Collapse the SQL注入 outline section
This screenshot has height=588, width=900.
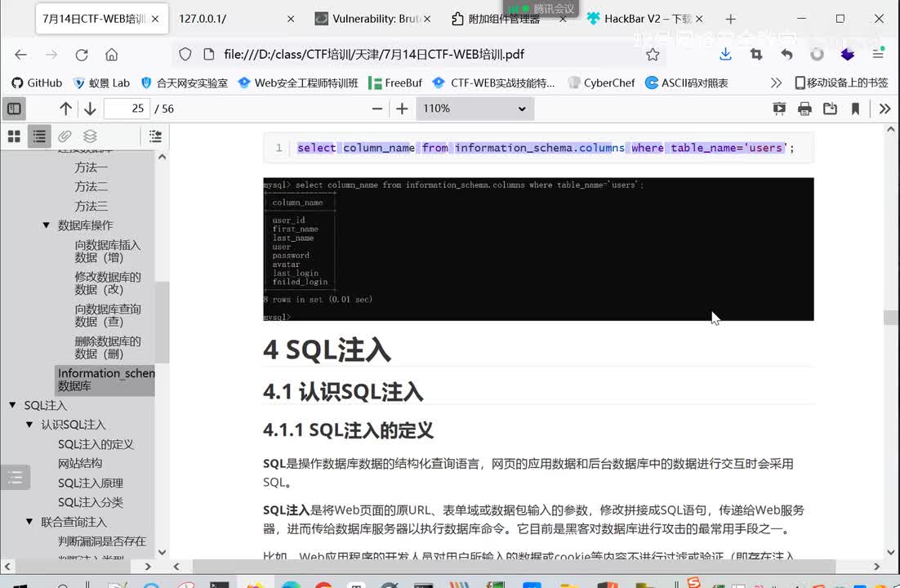pyautogui.click(x=12, y=405)
